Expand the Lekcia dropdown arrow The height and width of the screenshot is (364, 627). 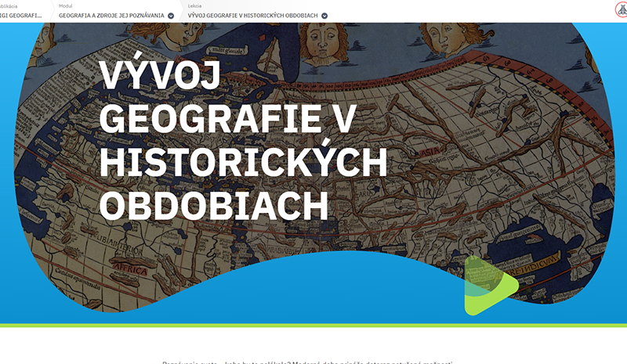tap(324, 16)
